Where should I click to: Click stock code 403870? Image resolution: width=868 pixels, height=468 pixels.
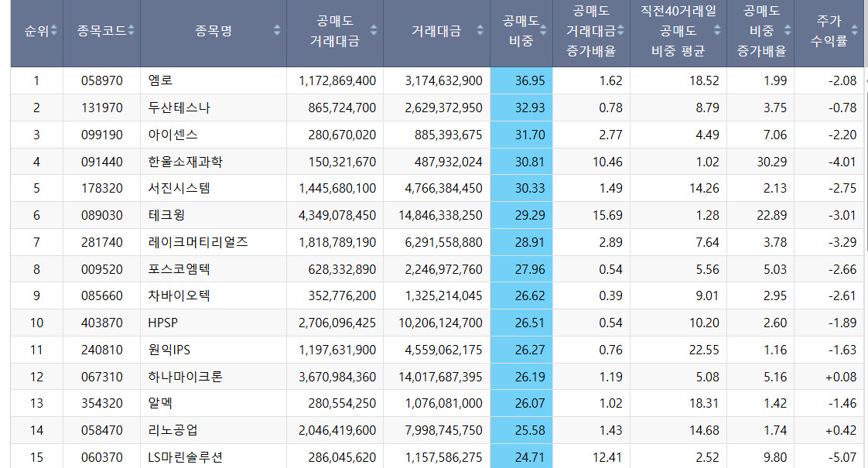(x=102, y=323)
